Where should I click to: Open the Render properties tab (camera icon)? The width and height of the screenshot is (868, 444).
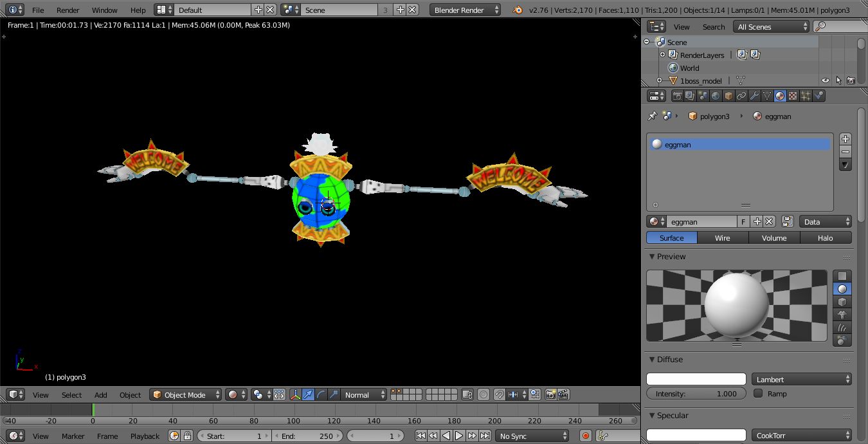pyautogui.click(x=677, y=96)
